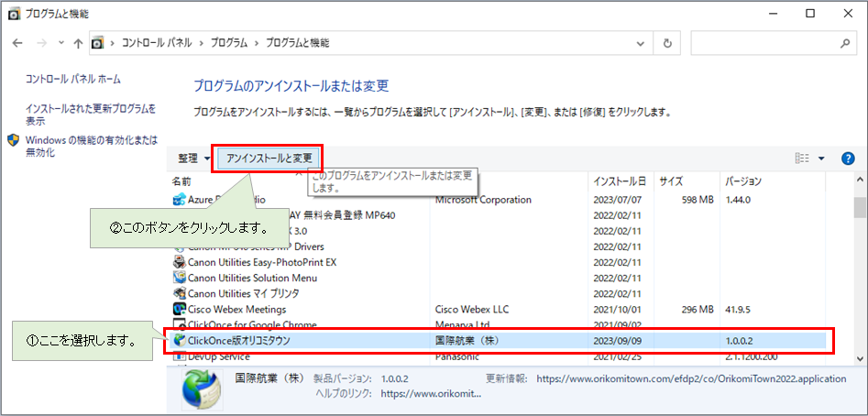Image resolution: width=868 pixels, height=416 pixels.
Task: Click into the search box
Action: pyautogui.click(x=766, y=43)
